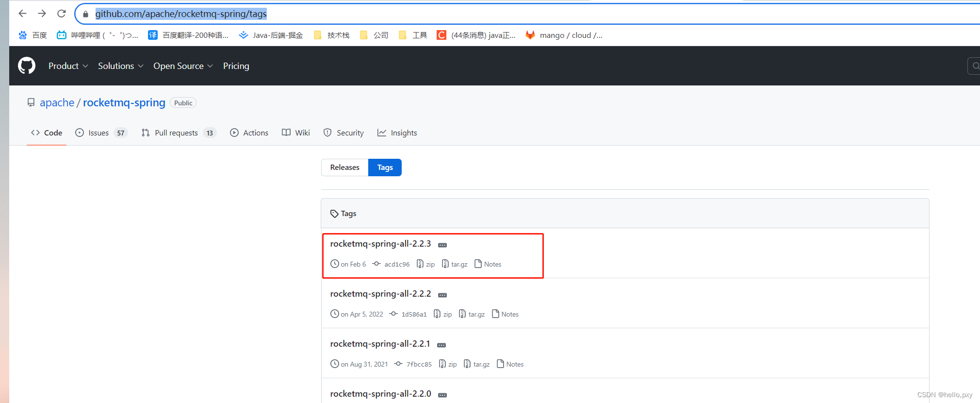Expand the Solutions menu
The image size is (980, 403).
[121, 66]
